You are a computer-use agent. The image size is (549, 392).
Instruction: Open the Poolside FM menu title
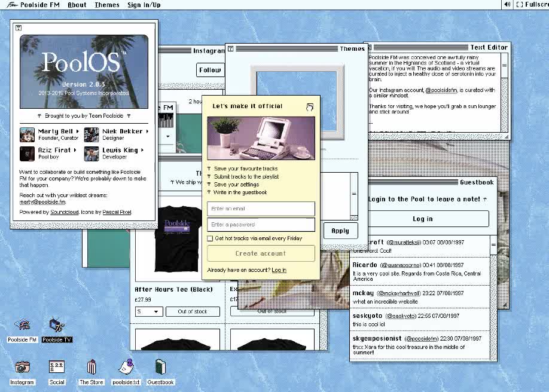pyautogui.click(x=40, y=5)
